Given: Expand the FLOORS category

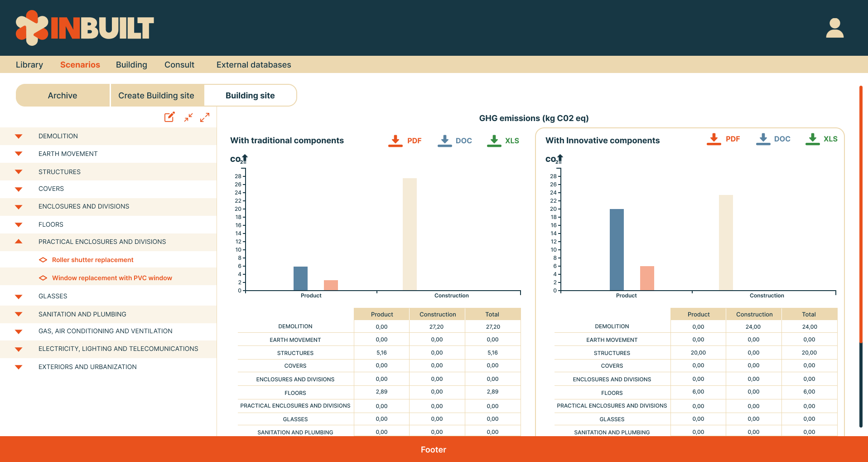Looking at the screenshot, I should [19, 224].
